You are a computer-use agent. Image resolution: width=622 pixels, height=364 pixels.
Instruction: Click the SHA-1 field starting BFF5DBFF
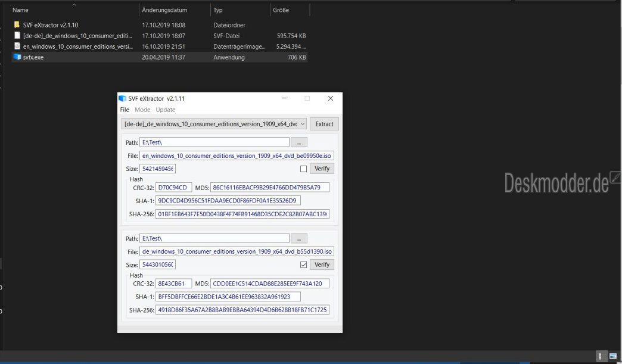coord(228,297)
